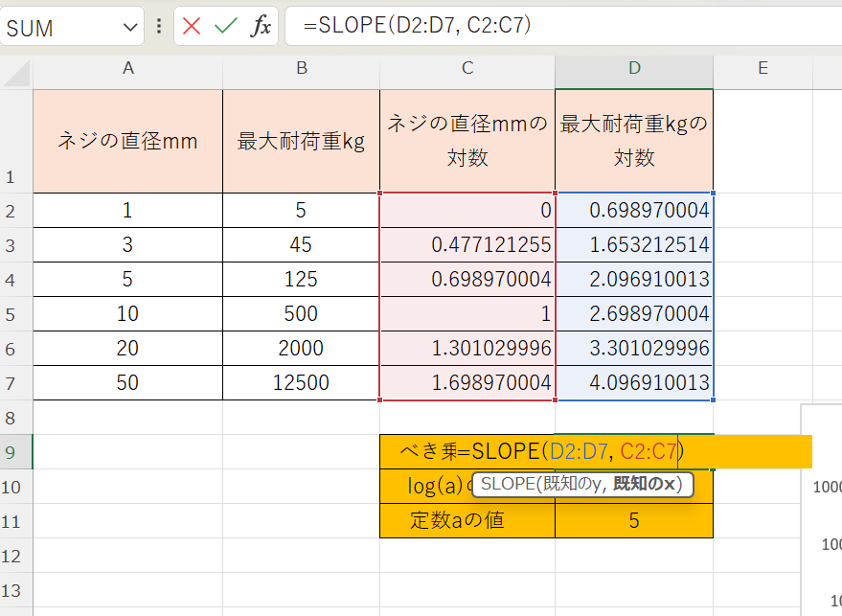This screenshot has width=842, height=616.
Task: Cancel the formula entry with the X icon
Action: pyautogui.click(x=192, y=27)
